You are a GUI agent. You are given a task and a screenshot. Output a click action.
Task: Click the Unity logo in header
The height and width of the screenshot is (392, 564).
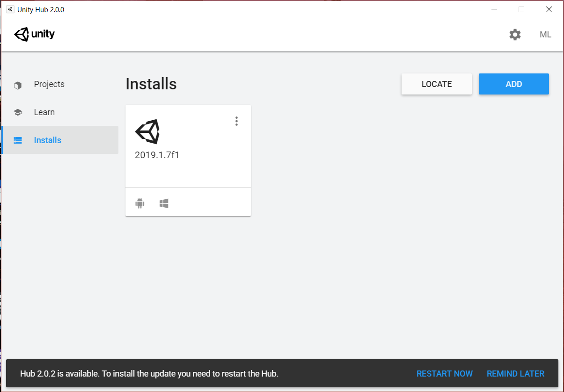[35, 34]
